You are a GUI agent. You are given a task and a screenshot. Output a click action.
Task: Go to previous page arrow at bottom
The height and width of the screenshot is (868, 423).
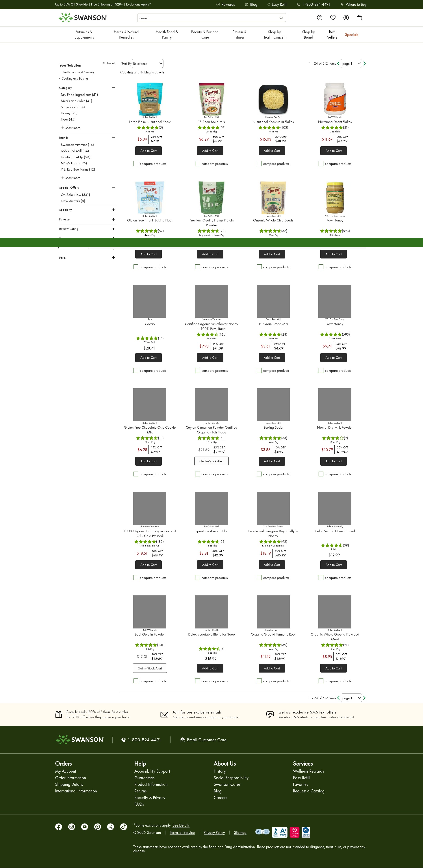click(x=338, y=698)
